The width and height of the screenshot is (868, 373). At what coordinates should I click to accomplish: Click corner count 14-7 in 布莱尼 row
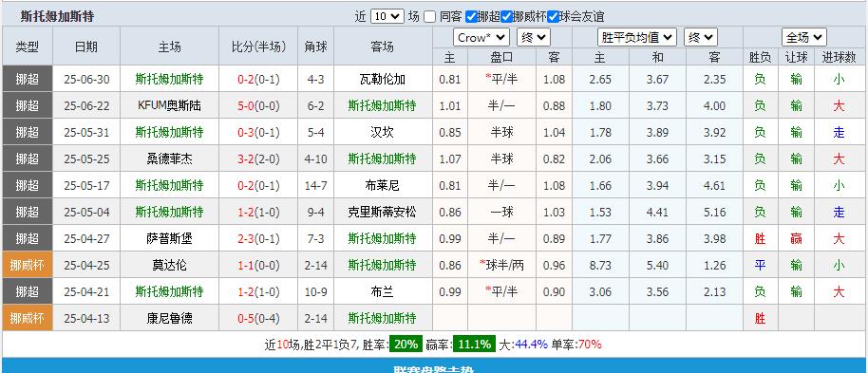tap(315, 185)
